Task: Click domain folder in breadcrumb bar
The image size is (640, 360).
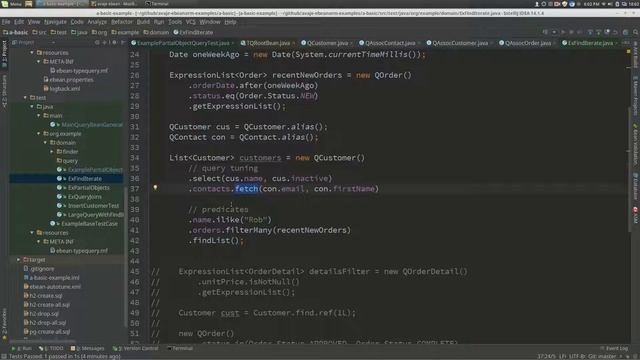Action: (156, 32)
